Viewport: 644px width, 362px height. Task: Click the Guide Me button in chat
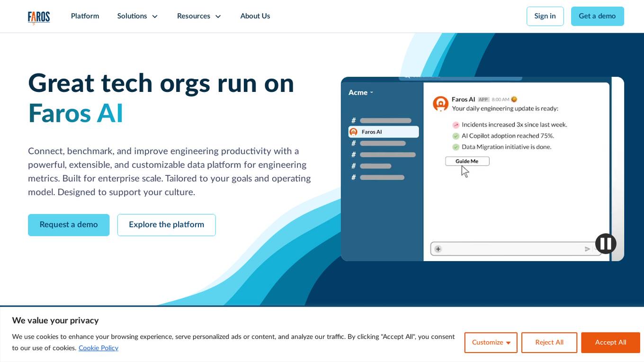pyautogui.click(x=467, y=161)
